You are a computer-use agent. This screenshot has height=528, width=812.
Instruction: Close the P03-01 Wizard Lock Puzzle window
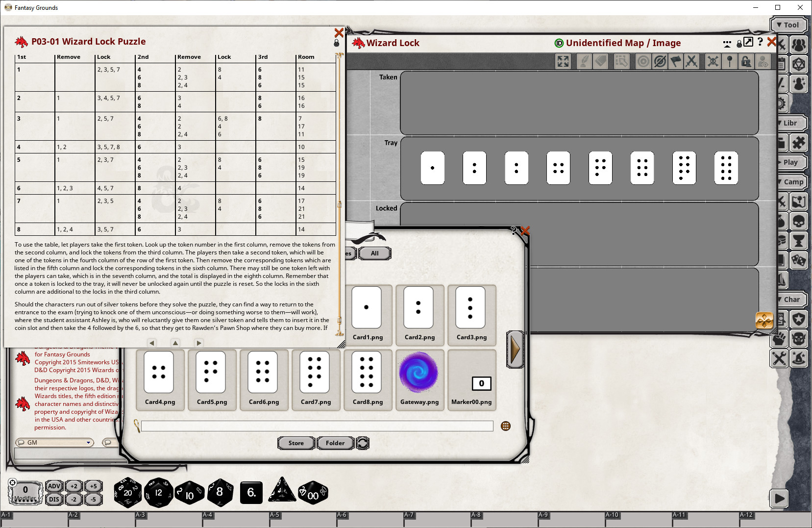tap(339, 33)
